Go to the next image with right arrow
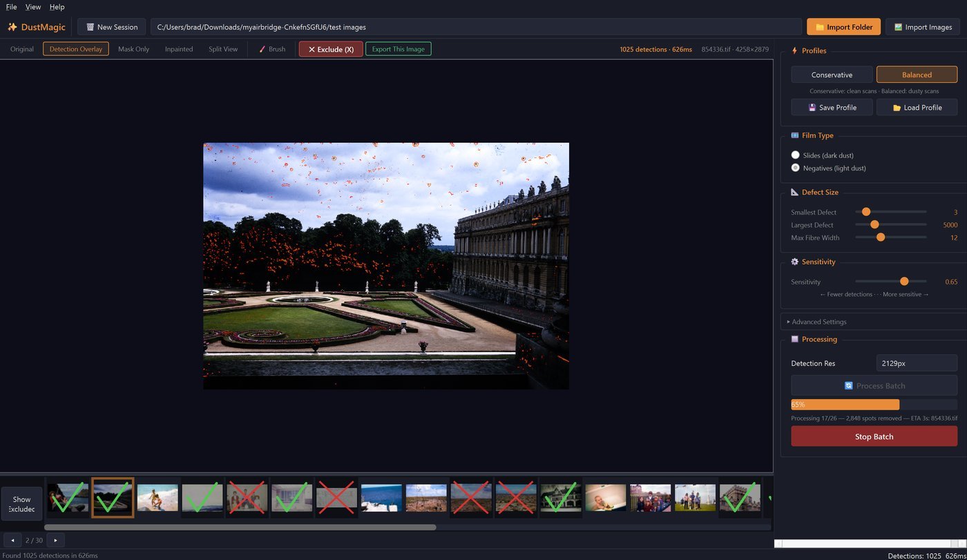 (55, 540)
